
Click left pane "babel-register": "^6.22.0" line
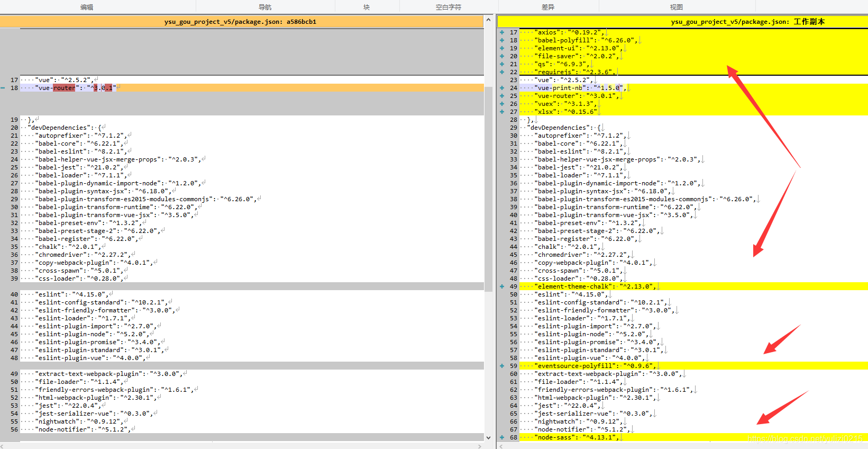252,239
